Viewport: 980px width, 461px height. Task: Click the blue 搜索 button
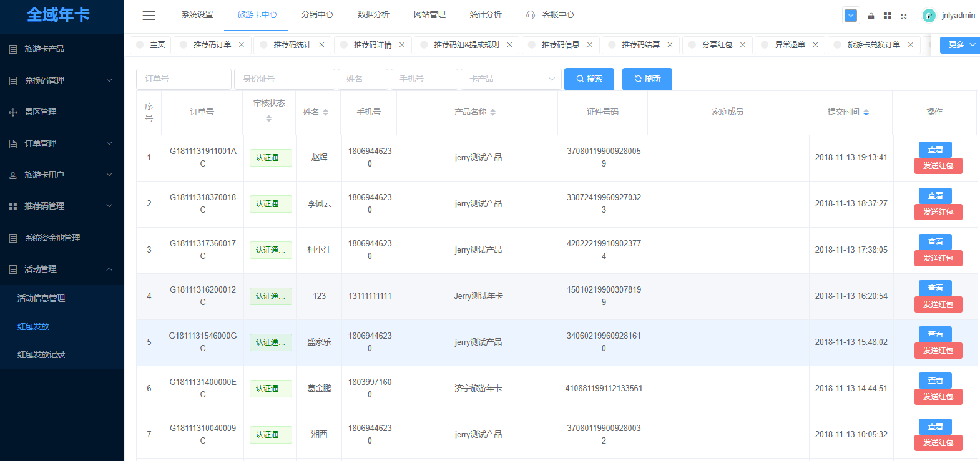click(x=589, y=79)
